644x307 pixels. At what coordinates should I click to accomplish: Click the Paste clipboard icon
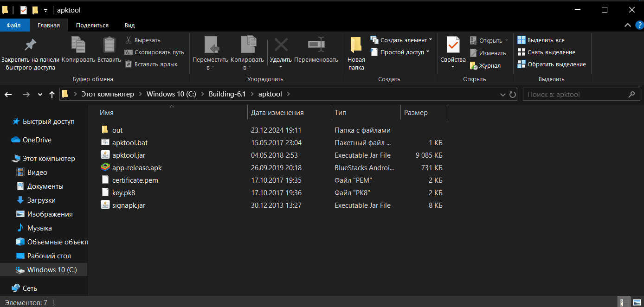click(x=109, y=45)
